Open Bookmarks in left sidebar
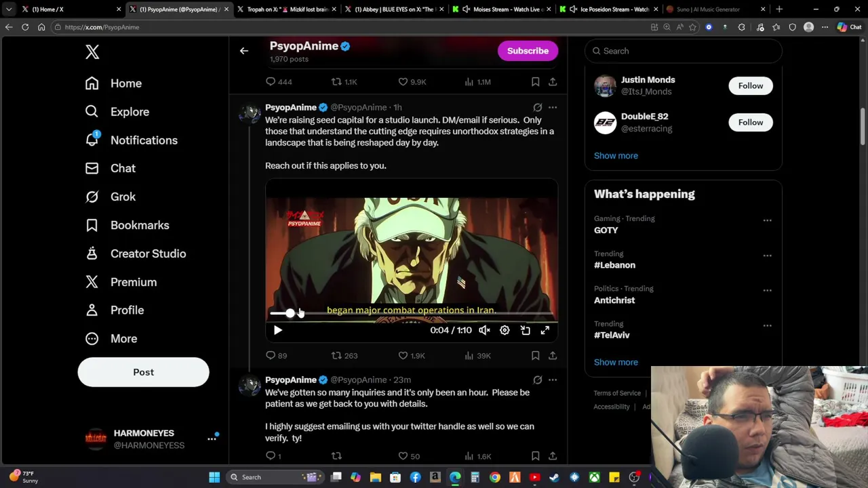Image resolution: width=868 pixels, height=488 pixels. pos(127,225)
